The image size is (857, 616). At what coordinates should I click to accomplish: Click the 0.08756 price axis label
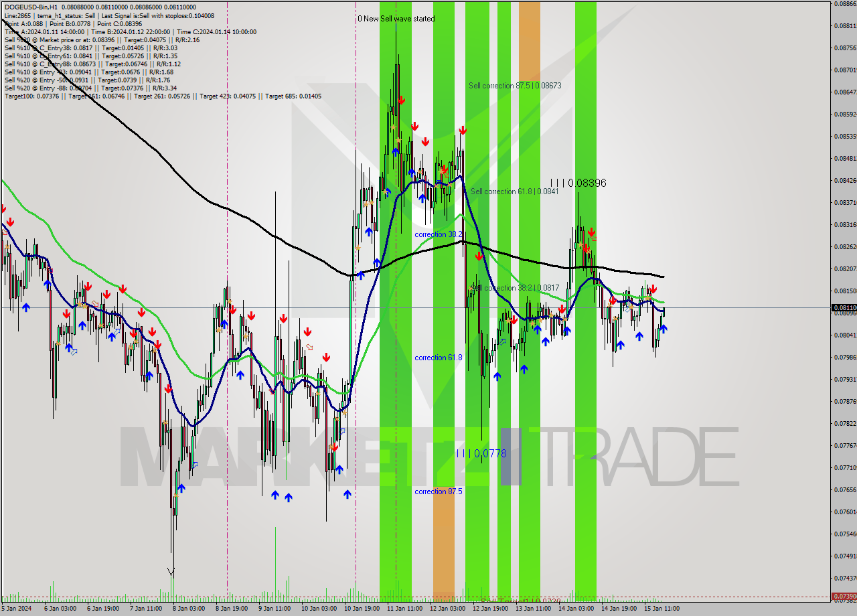point(846,48)
